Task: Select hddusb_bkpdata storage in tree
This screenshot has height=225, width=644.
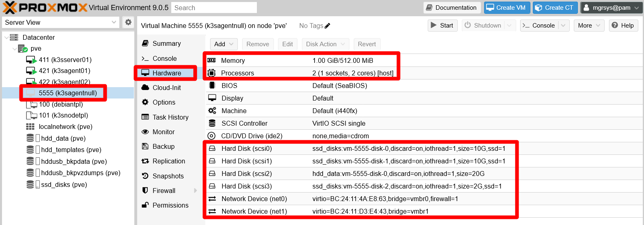Action: pyautogui.click(x=68, y=161)
